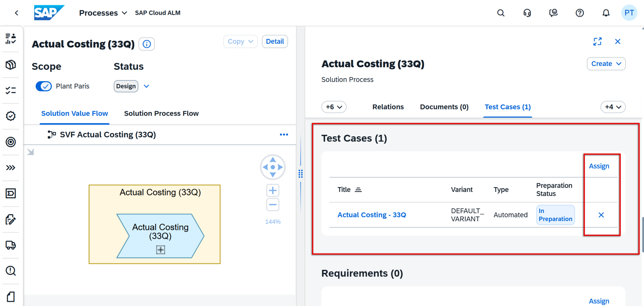Image resolution: width=644 pixels, height=306 pixels.
Task: Click the Detail button
Action: [275, 42]
